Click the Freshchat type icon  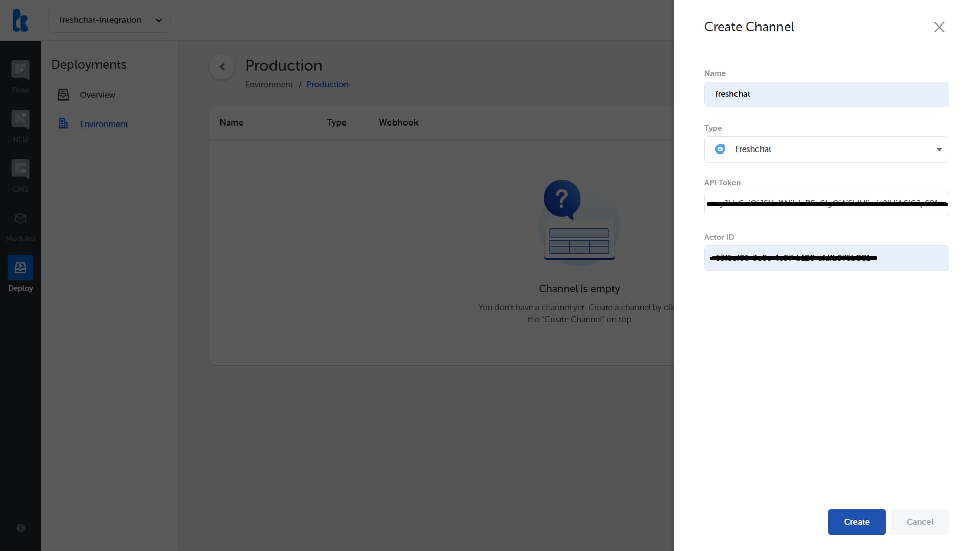pos(720,149)
